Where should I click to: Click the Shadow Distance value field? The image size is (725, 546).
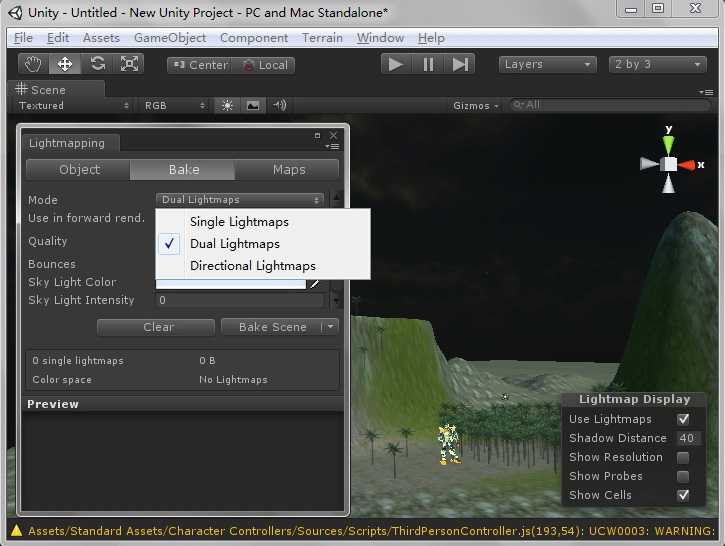[x=688, y=438]
